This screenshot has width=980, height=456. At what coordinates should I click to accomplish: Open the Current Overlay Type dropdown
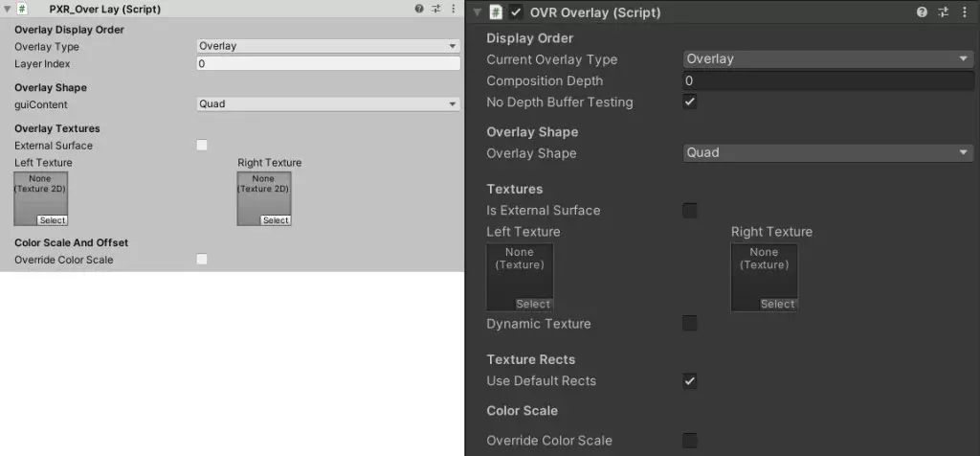point(828,58)
